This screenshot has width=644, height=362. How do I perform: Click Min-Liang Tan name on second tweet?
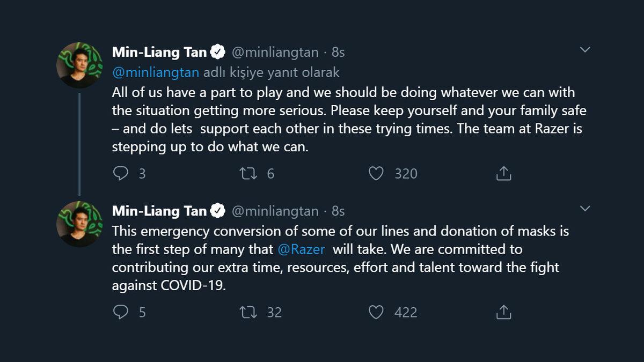(159, 211)
